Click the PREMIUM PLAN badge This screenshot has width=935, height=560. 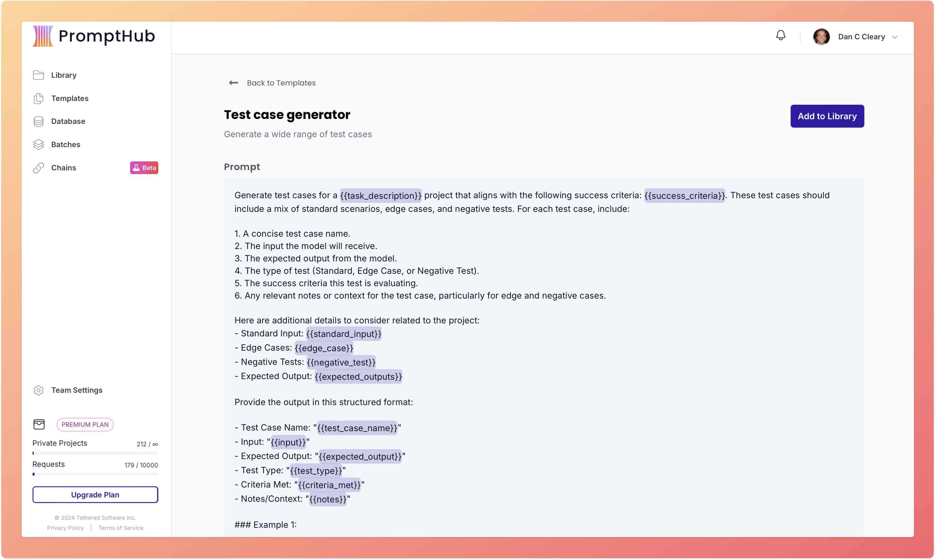85,425
